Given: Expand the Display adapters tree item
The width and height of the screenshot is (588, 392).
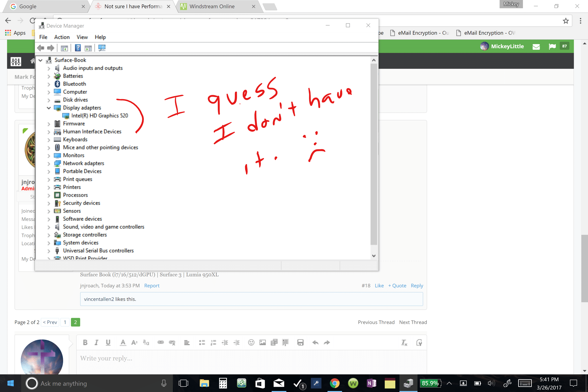Looking at the screenshot, I should point(49,108).
